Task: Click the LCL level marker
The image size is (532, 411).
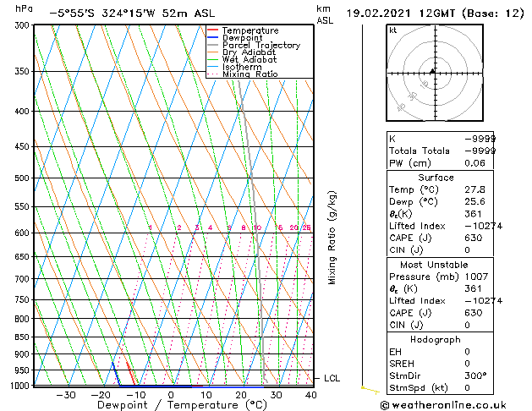Action: (332, 378)
